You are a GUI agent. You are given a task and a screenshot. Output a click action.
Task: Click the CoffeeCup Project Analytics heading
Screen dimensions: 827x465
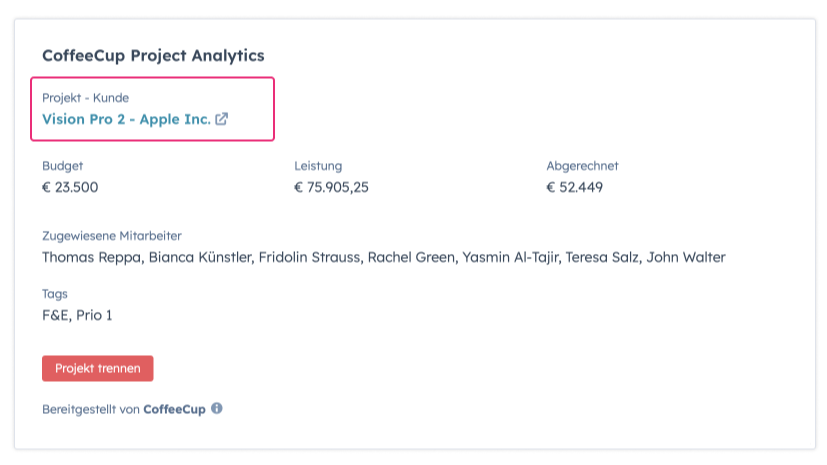(x=153, y=55)
